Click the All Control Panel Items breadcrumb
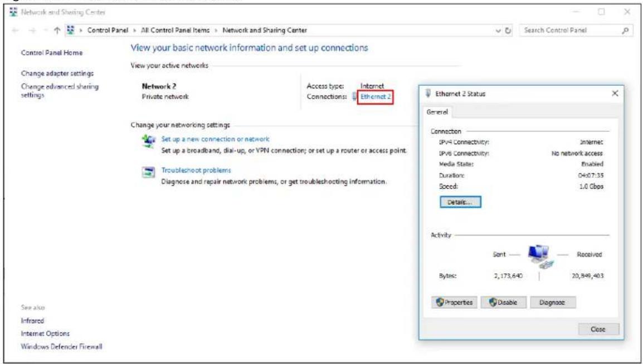Screen dimensions: 643x364 (175, 30)
